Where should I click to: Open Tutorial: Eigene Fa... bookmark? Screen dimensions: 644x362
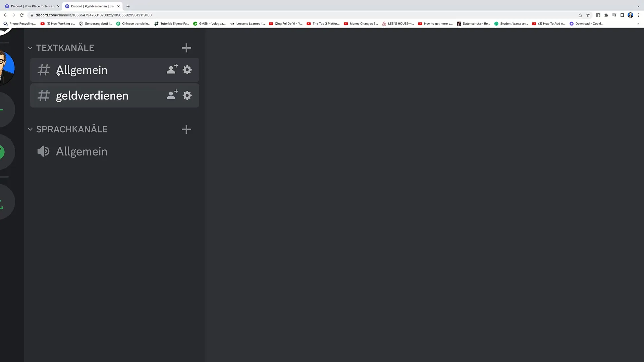(x=172, y=23)
